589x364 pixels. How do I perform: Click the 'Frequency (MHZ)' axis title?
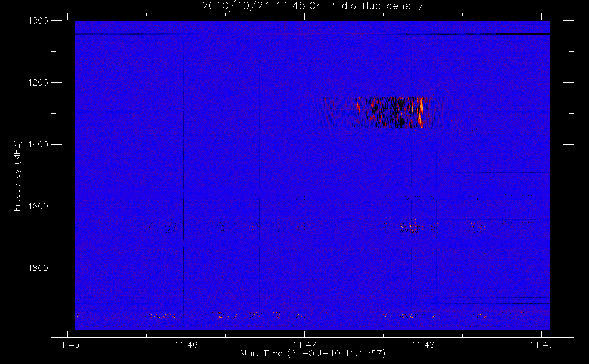coord(17,175)
